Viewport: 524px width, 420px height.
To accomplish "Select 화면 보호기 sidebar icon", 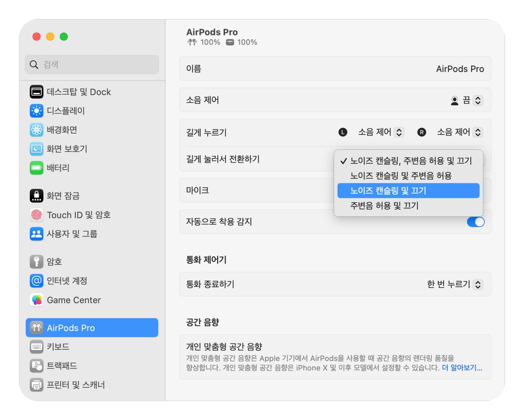I will coord(36,149).
